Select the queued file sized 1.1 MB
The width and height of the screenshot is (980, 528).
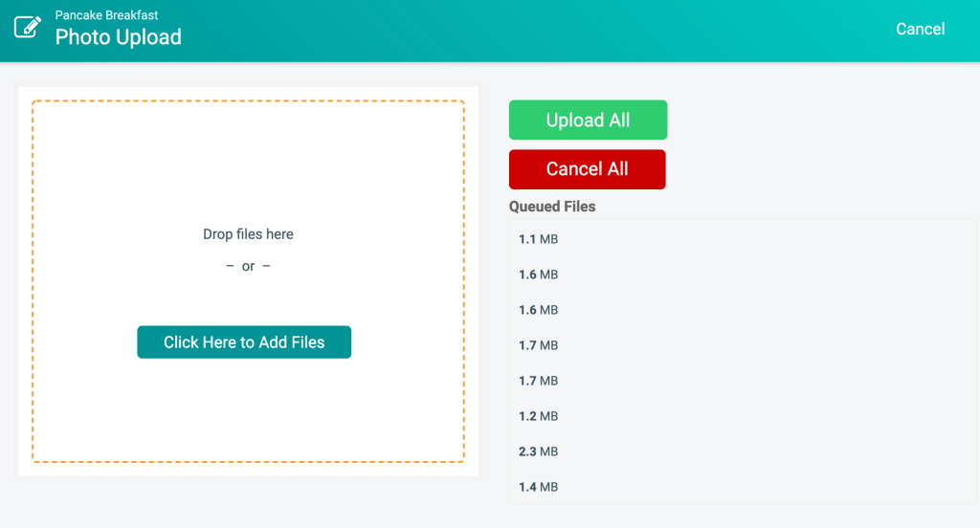pyautogui.click(x=743, y=239)
